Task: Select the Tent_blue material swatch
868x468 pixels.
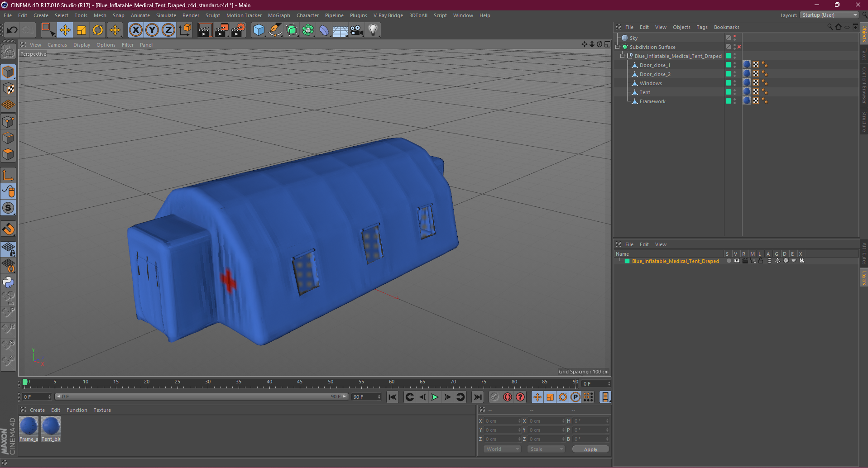Action: click(x=51, y=429)
